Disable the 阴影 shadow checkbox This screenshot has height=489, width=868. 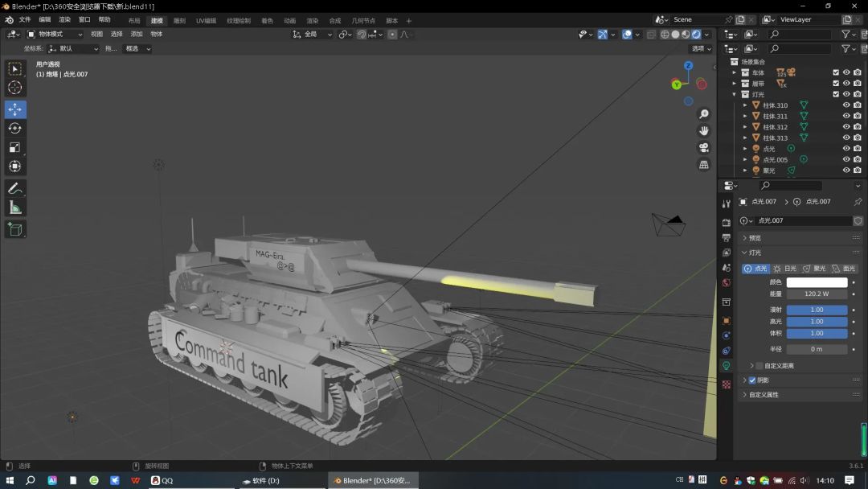pyautogui.click(x=752, y=380)
